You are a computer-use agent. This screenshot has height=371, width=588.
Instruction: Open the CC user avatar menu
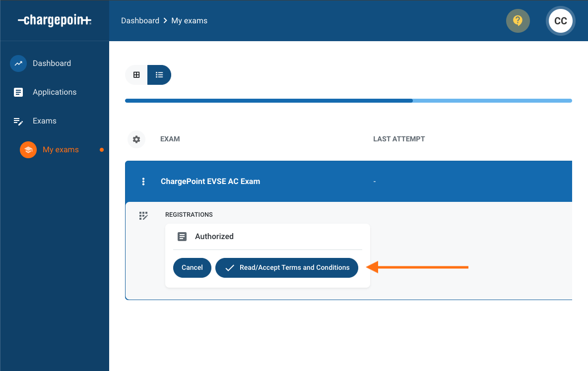click(561, 21)
